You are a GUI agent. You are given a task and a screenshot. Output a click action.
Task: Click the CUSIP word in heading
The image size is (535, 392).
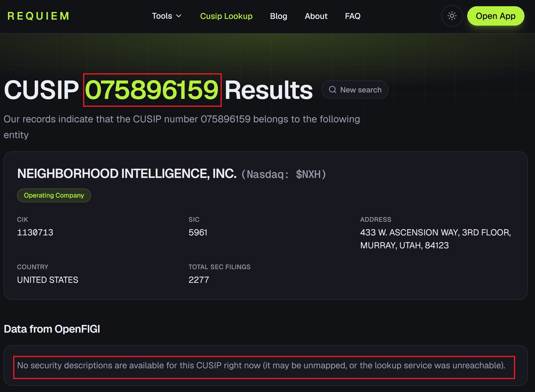click(41, 90)
